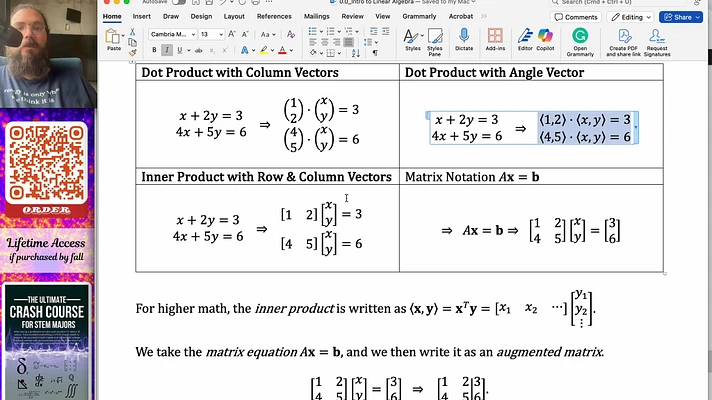The height and width of the screenshot is (400, 712).
Task: Switch to the References tab
Action: point(274,16)
